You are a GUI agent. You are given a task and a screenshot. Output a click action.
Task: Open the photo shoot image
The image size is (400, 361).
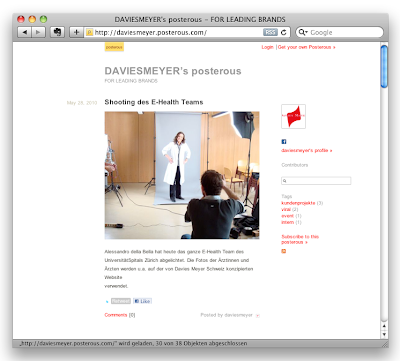pyautogui.click(x=182, y=175)
